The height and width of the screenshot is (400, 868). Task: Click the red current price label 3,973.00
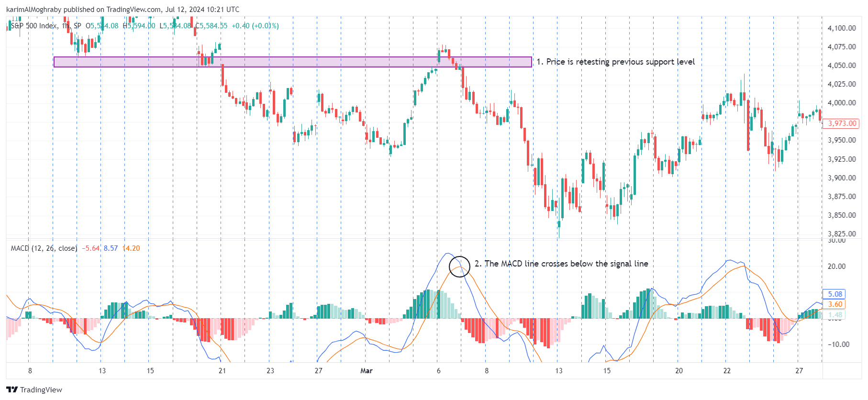[x=842, y=123]
